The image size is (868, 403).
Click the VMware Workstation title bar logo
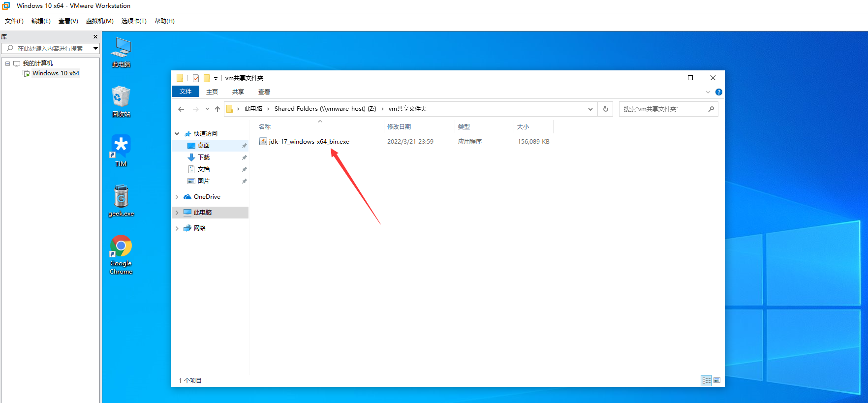pyautogui.click(x=6, y=6)
